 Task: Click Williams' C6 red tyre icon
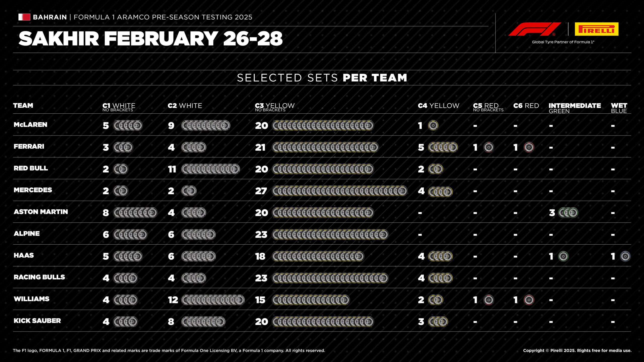pyautogui.click(x=529, y=300)
